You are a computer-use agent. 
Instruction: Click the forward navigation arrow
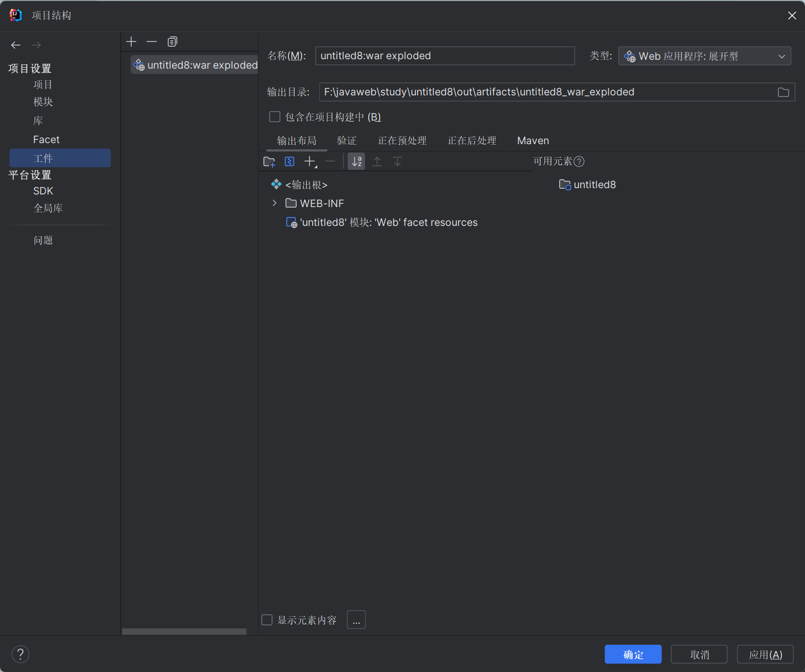point(36,45)
